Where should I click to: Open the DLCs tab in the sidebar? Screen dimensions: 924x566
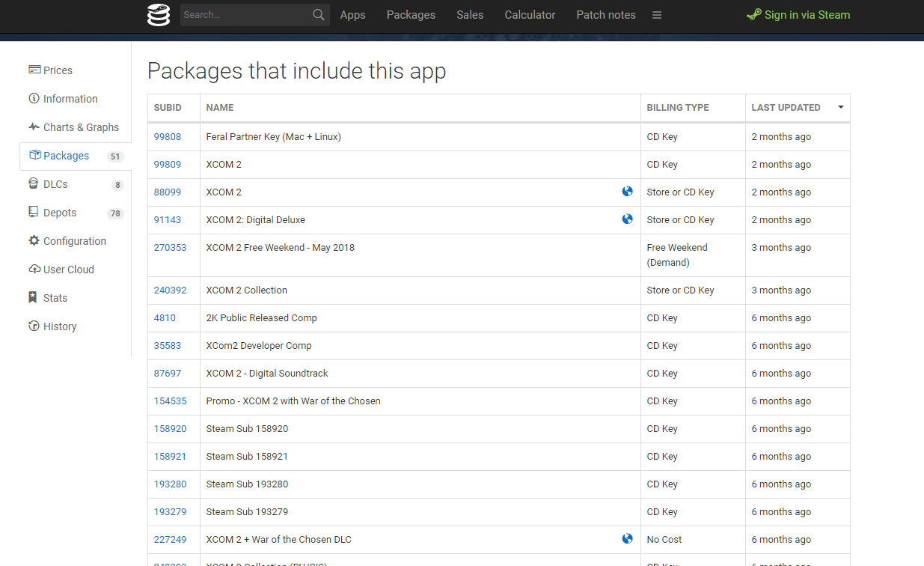tap(76, 184)
